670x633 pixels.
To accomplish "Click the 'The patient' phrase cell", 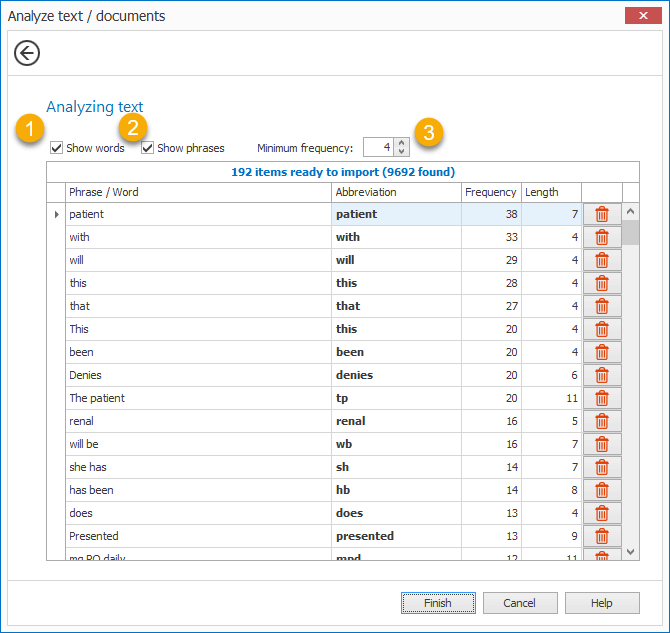I will pyautogui.click(x=198, y=398).
